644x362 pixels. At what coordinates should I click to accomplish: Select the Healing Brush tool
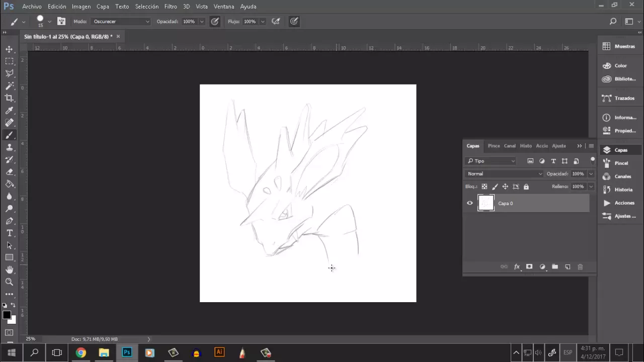coord(9,123)
